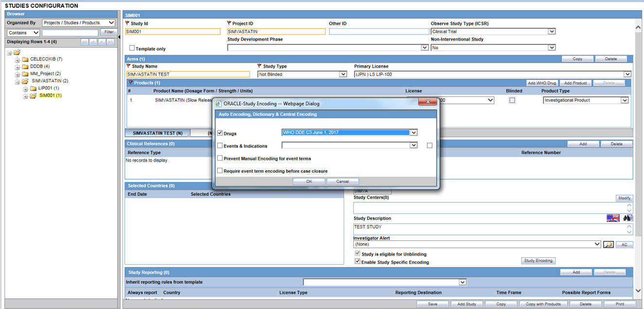The image size is (644, 309).
Task: Uncheck the Drugs checkbox in dialog
Action: 220,133
